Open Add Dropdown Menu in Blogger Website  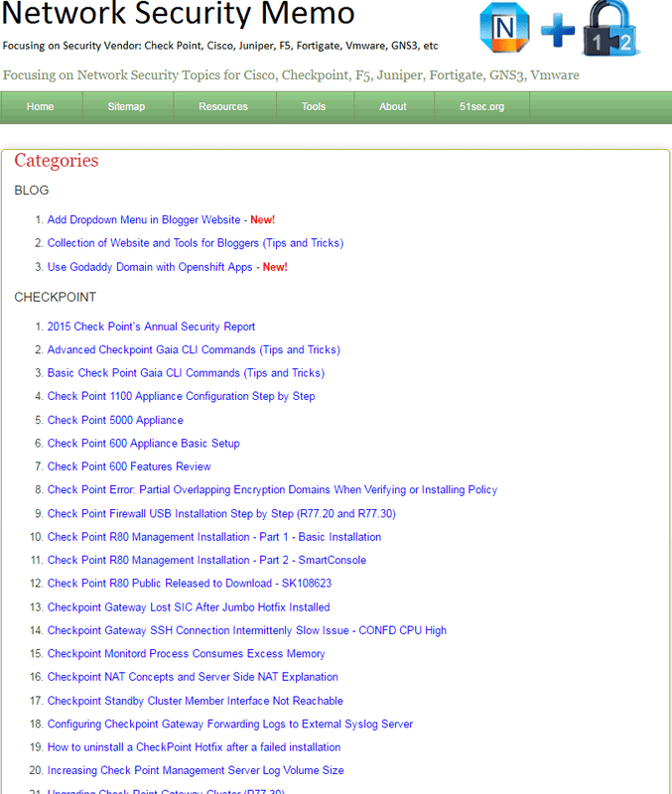[144, 219]
